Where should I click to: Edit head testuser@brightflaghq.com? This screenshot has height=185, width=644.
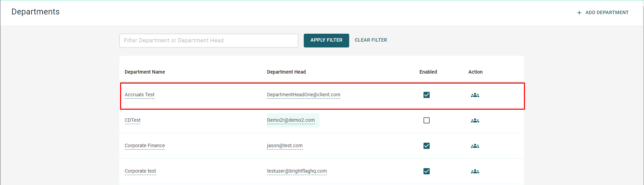tap(297, 171)
